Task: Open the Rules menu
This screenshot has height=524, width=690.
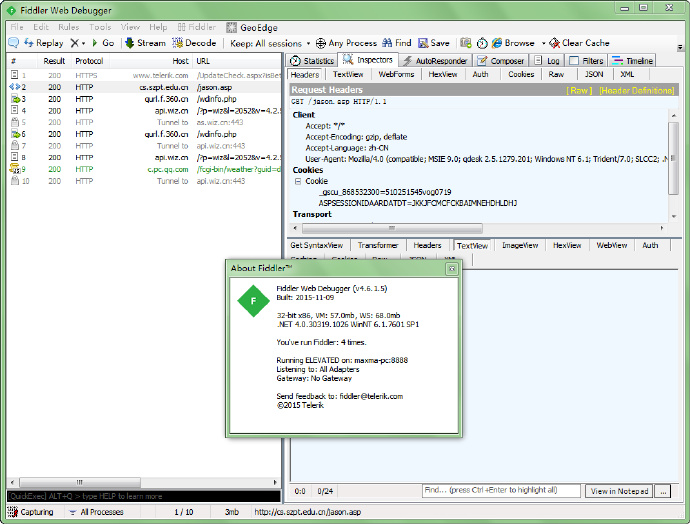Action: [69, 27]
